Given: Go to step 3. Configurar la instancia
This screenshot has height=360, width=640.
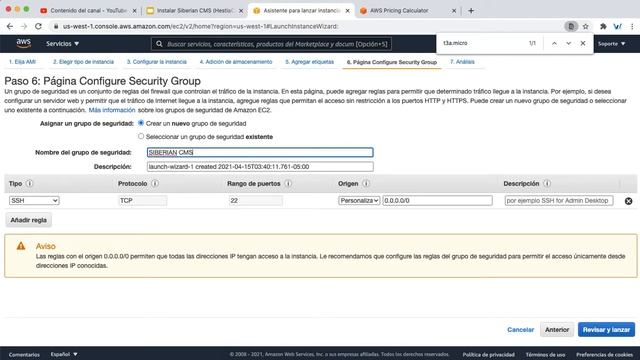Looking at the screenshot, I should click(157, 62).
